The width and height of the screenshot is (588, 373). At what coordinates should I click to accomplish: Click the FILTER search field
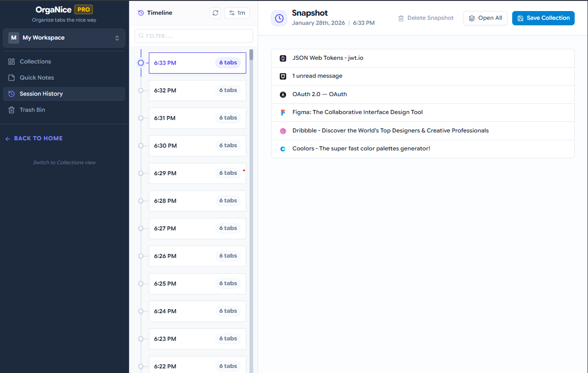pos(193,35)
